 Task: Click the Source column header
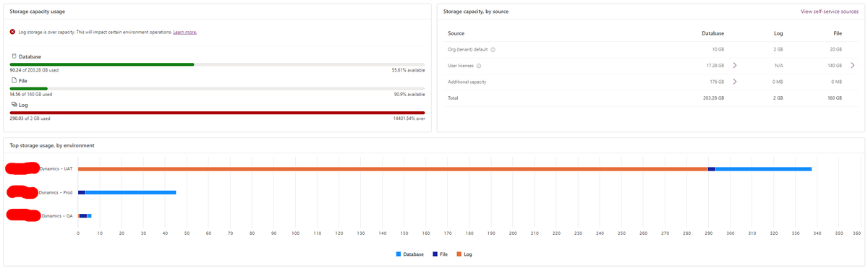(456, 33)
